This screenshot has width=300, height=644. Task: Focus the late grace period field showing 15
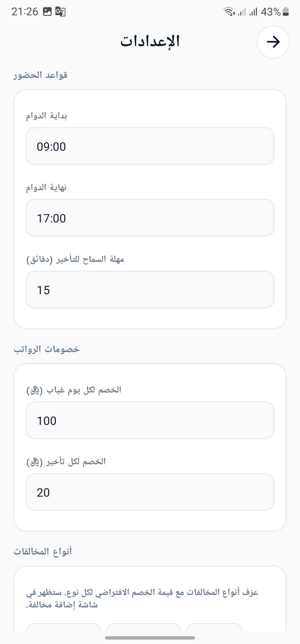(150, 290)
